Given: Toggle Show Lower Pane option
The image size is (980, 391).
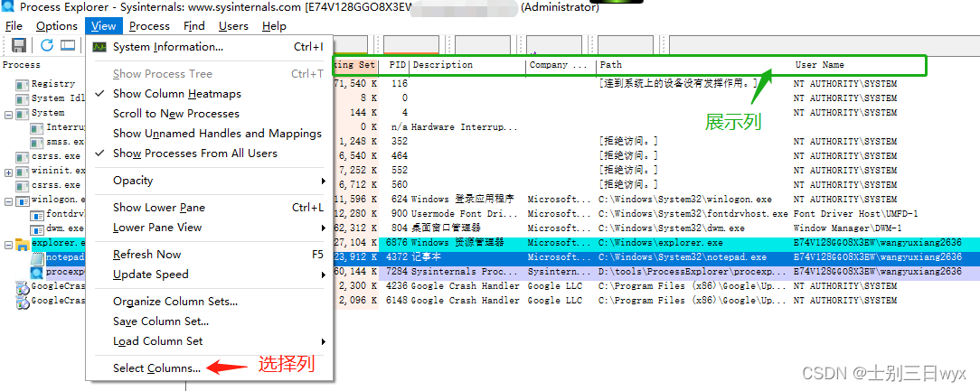Looking at the screenshot, I should (x=159, y=208).
